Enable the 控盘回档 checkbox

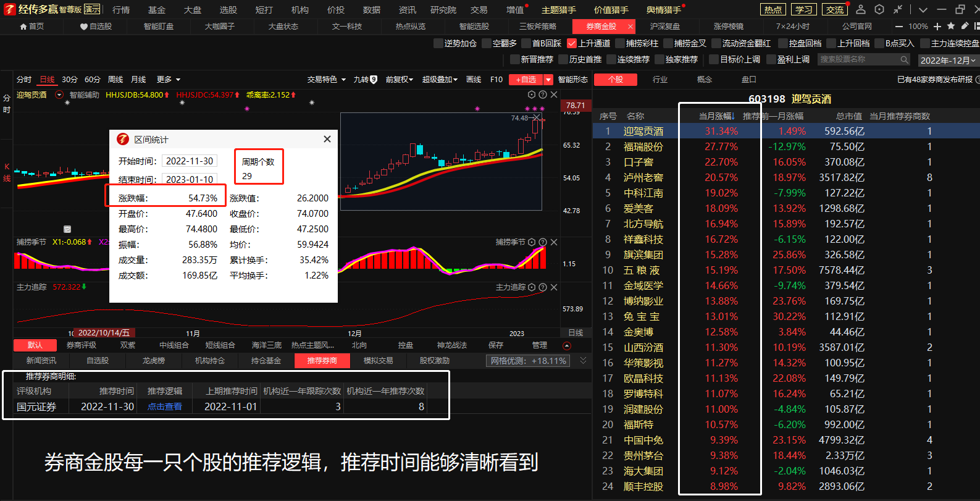coord(783,43)
